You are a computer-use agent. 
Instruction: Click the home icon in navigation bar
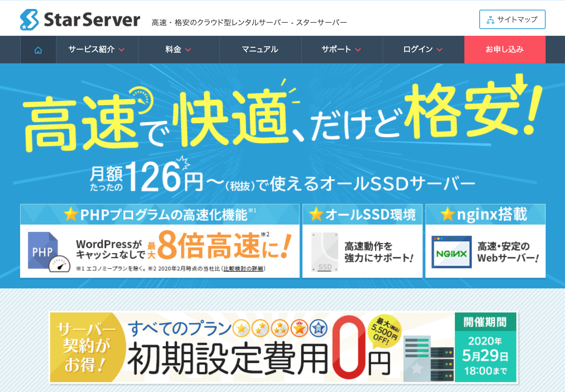pos(38,50)
